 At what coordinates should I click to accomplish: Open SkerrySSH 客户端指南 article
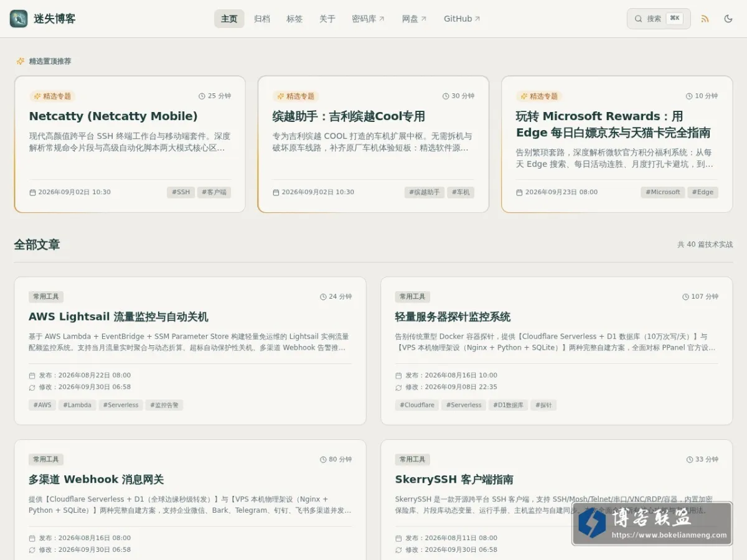(454, 480)
